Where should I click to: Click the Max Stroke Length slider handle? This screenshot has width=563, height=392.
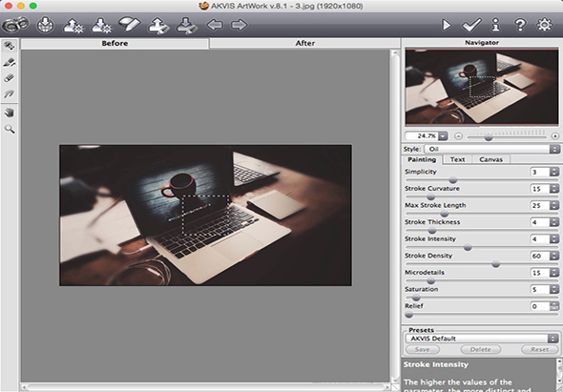point(445,214)
